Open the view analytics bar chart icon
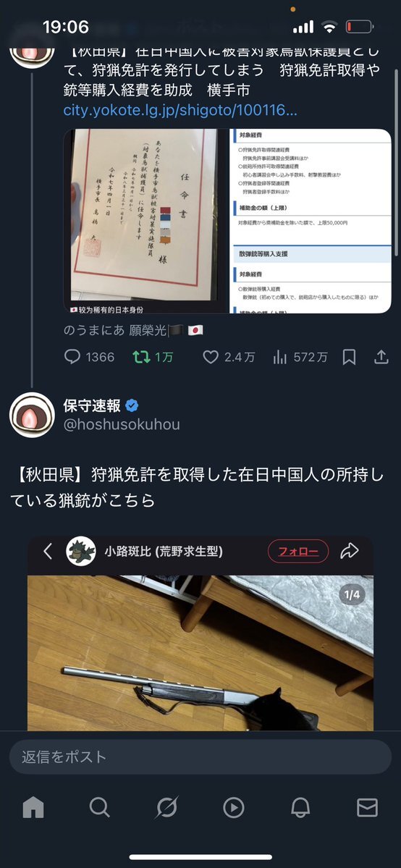 pos(280,357)
